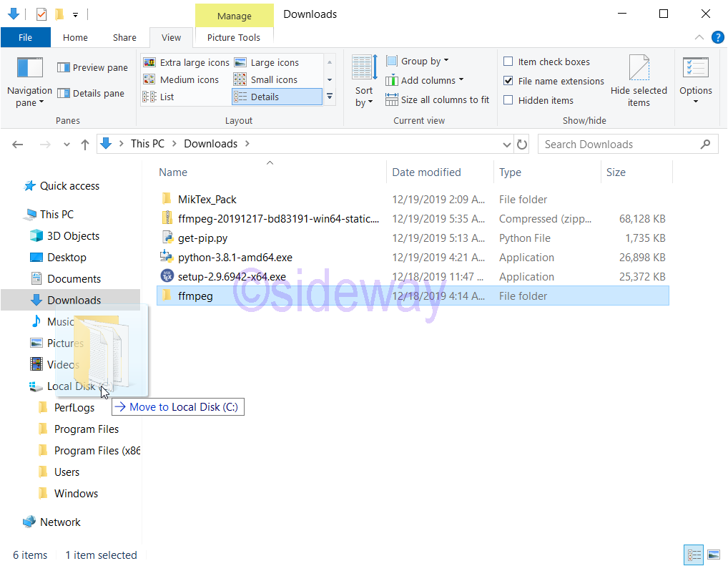Expand the Downloads breadcrumb chevron
The width and height of the screenshot is (728, 566).
click(x=247, y=144)
